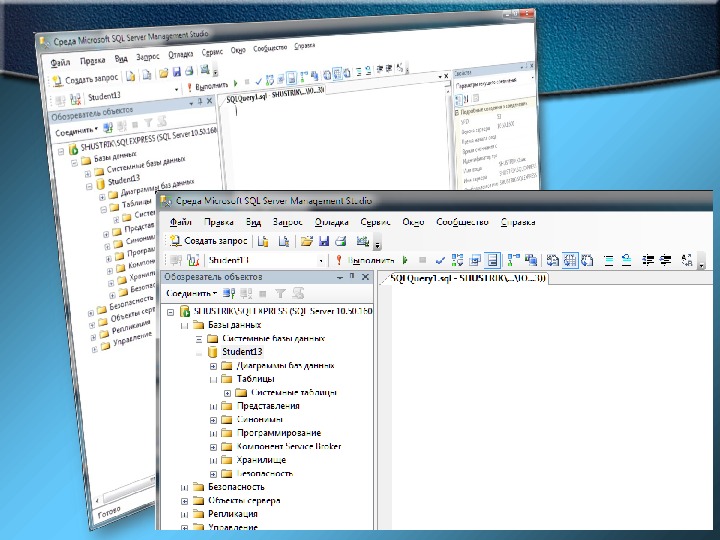Open Соединить dropdown in front Object Explorer
Image resolution: width=720 pixels, height=540 pixels.
[x=191, y=293]
